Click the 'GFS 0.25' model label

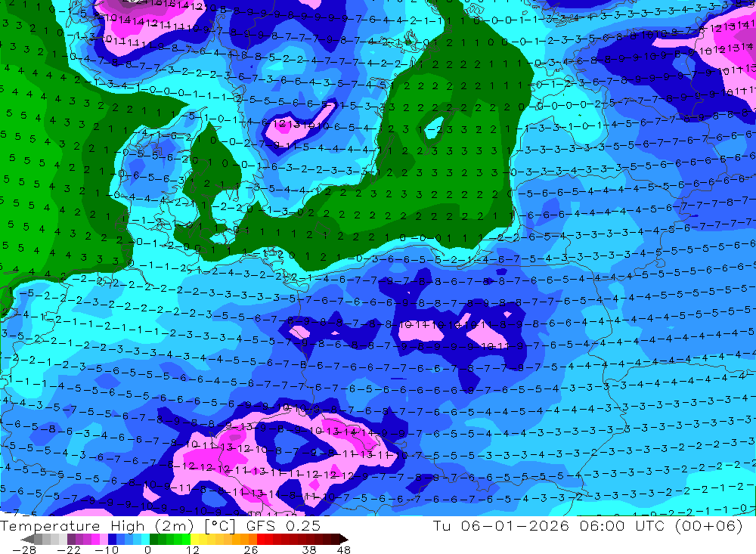[283, 525]
